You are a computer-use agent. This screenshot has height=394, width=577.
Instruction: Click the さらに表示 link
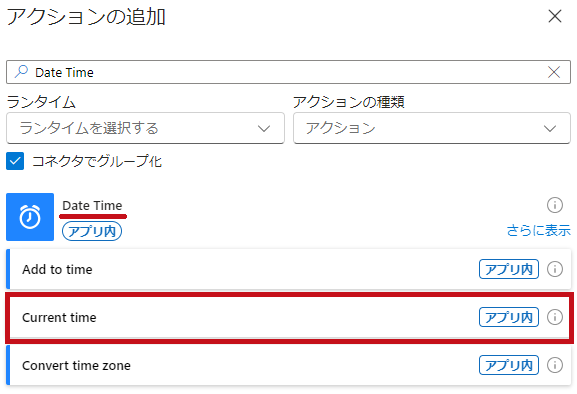point(538,231)
